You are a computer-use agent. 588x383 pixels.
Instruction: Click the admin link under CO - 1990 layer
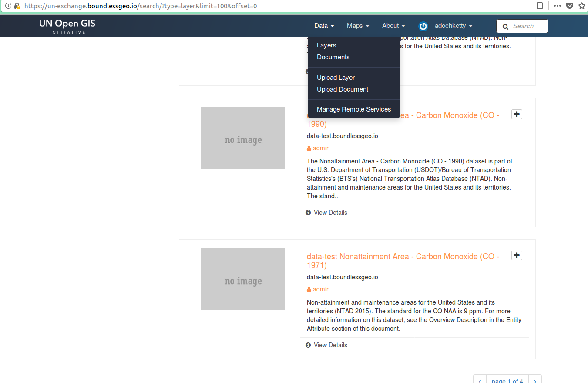(x=321, y=148)
